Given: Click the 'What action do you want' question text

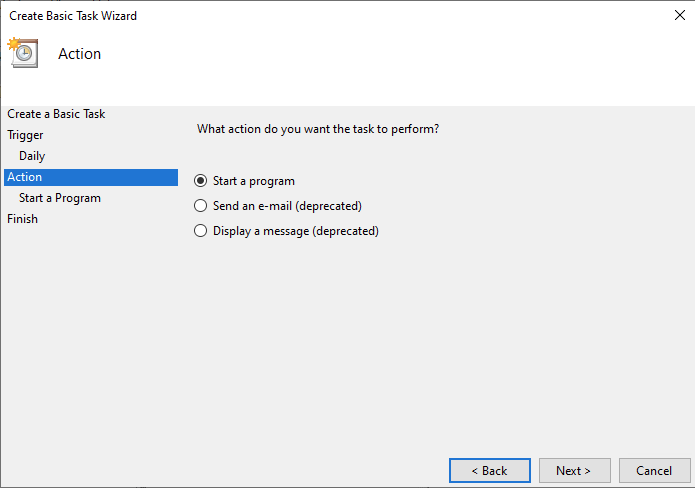Looking at the screenshot, I should [318, 129].
